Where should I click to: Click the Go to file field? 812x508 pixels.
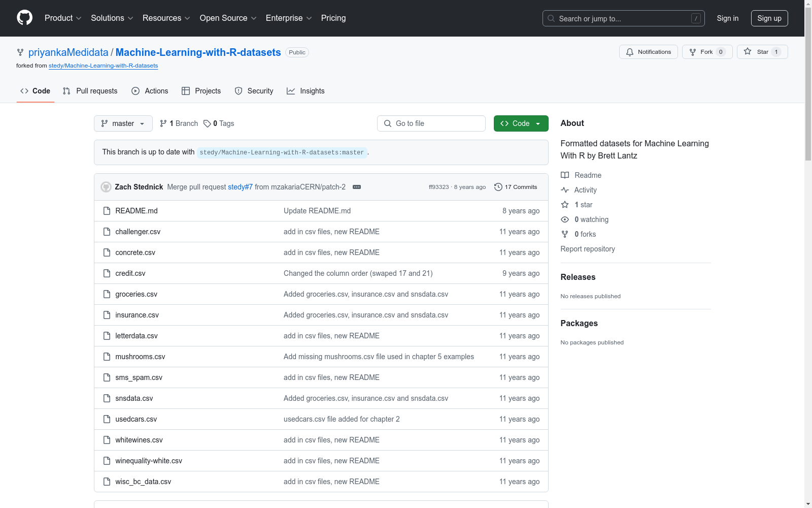[x=431, y=123]
